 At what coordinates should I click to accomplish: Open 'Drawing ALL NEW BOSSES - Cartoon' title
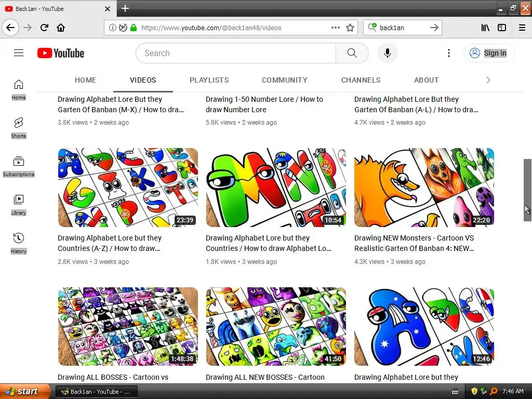pyautogui.click(x=265, y=377)
